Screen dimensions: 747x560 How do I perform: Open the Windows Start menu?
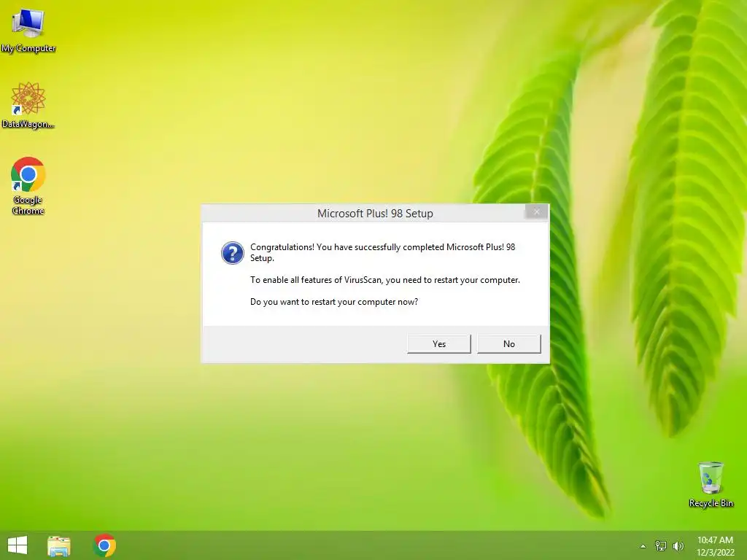coord(18,545)
